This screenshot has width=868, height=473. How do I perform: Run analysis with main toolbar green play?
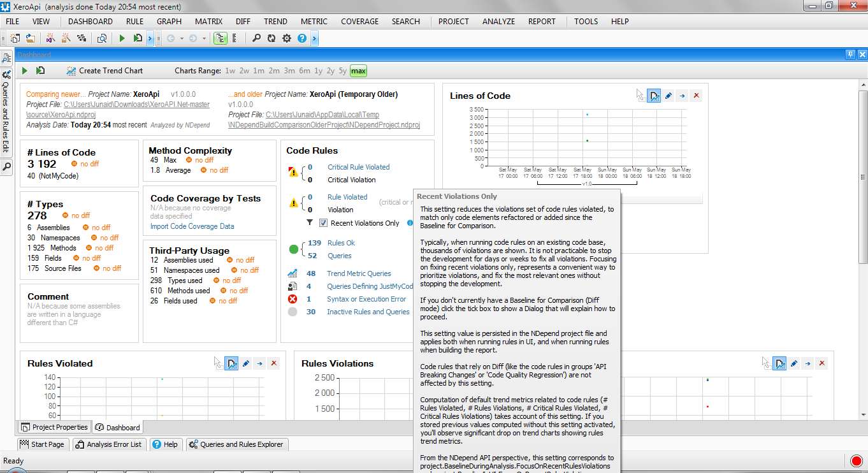click(122, 38)
